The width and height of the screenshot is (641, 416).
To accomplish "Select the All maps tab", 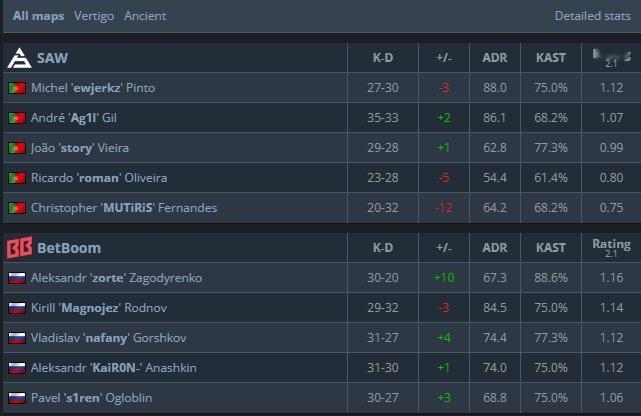I will 38,16.
